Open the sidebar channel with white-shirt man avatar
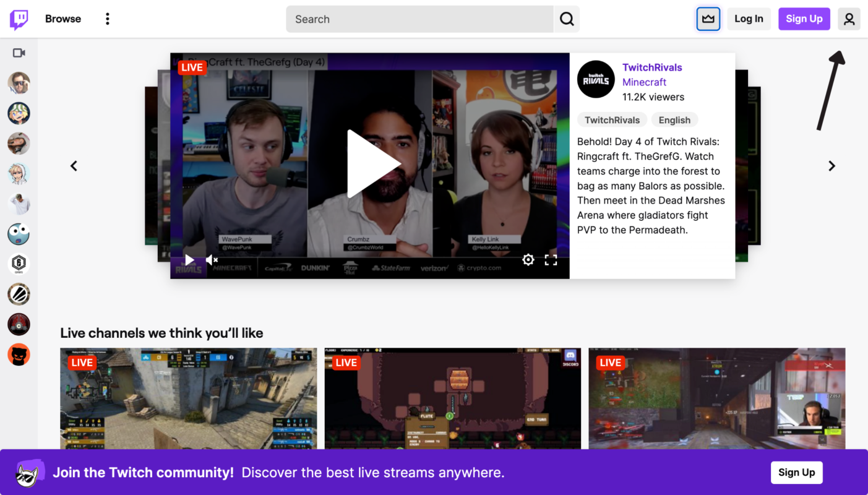 point(19,204)
